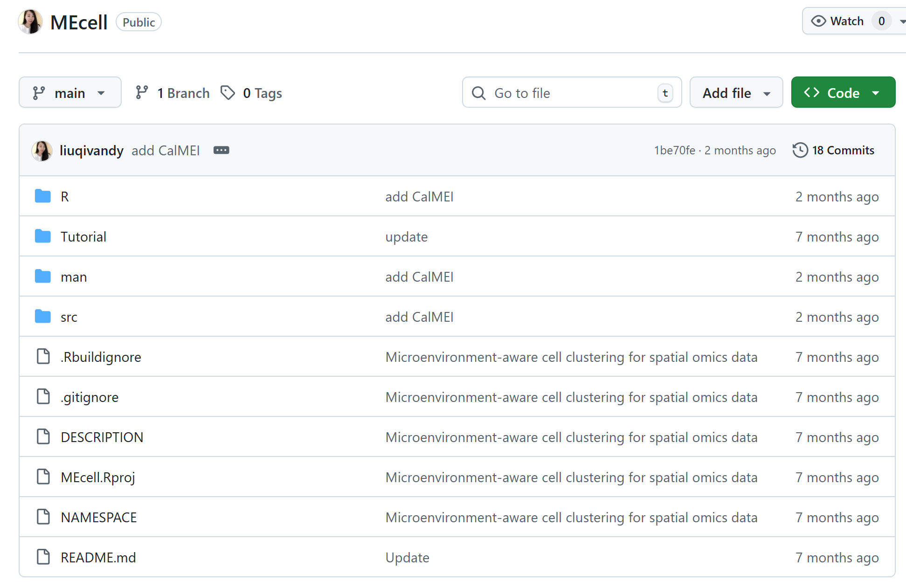Open the main branch dropdown

70,93
